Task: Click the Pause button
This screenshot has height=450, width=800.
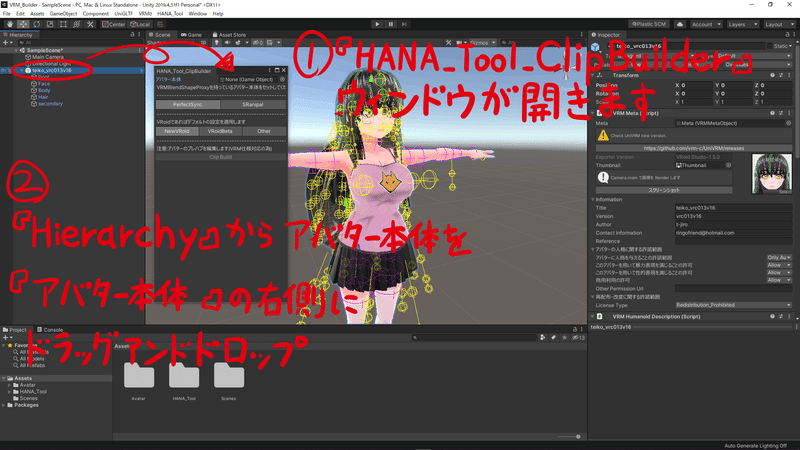Action: point(391,24)
